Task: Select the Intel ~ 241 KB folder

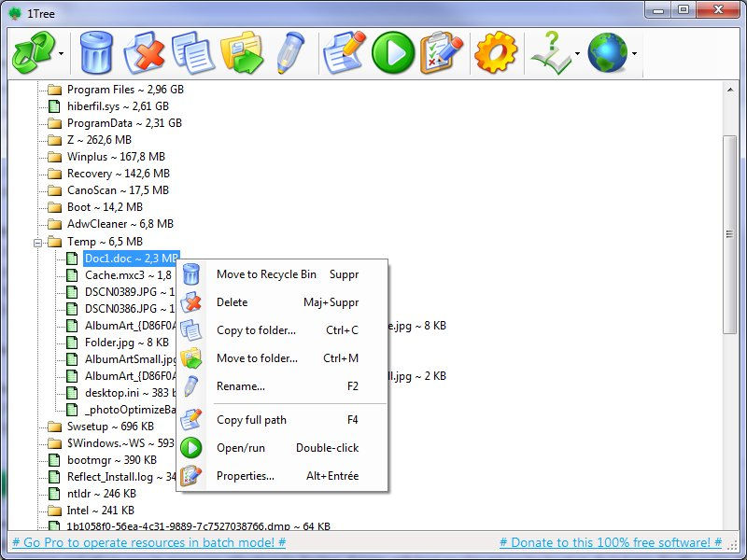Action: point(101,511)
